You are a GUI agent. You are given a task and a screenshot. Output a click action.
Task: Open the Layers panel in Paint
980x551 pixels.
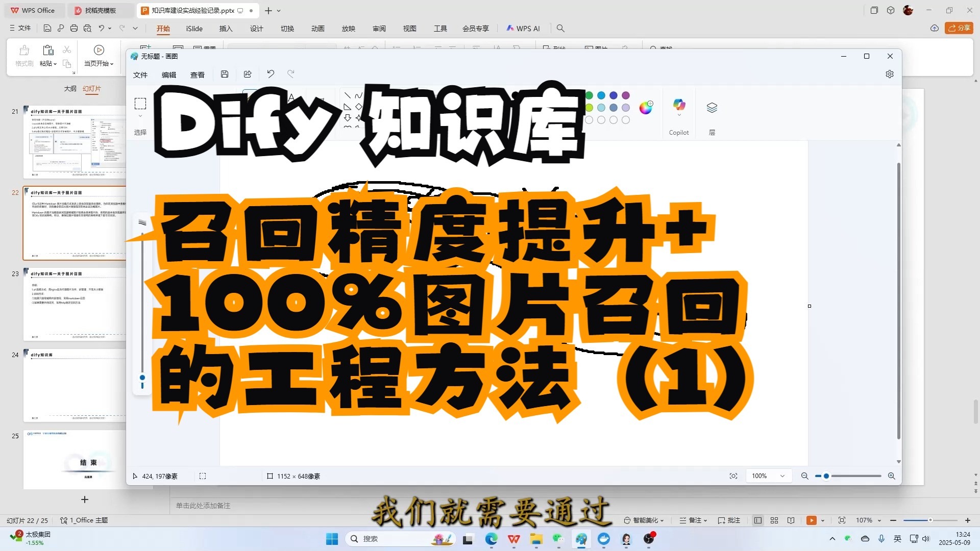712,108
